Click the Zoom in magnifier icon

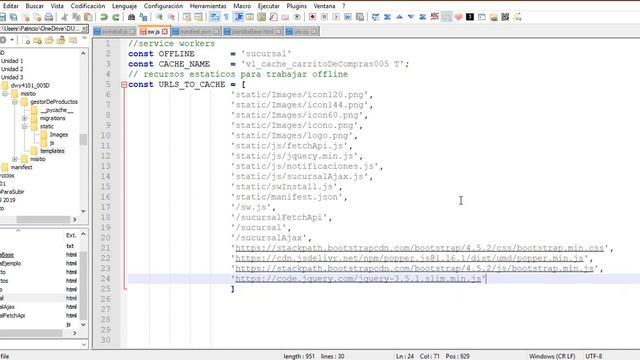(159, 17)
